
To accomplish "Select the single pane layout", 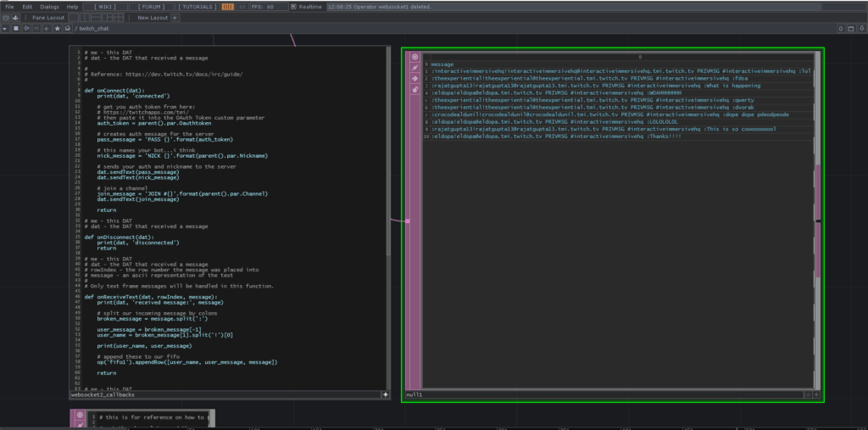I will [73, 18].
